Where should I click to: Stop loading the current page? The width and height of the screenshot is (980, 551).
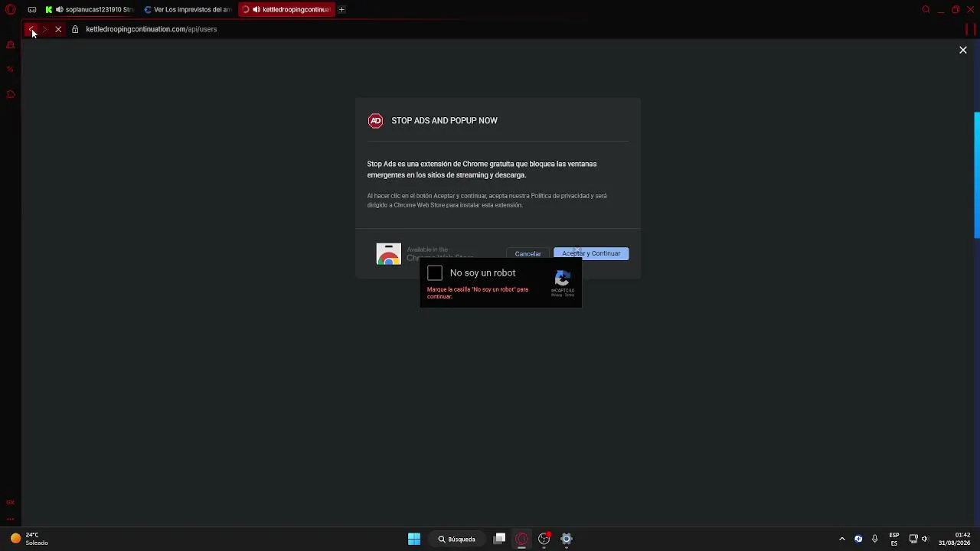click(x=58, y=29)
